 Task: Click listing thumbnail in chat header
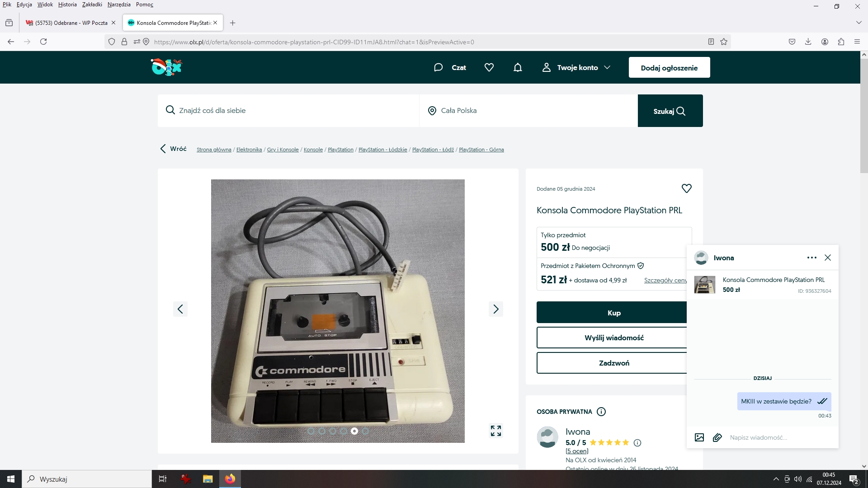coord(705,285)
